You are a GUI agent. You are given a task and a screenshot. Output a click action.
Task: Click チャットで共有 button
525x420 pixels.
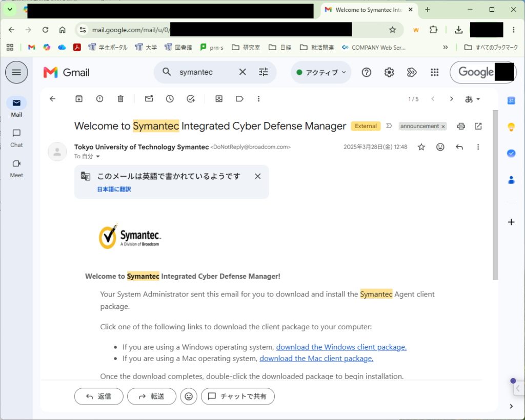238,396
